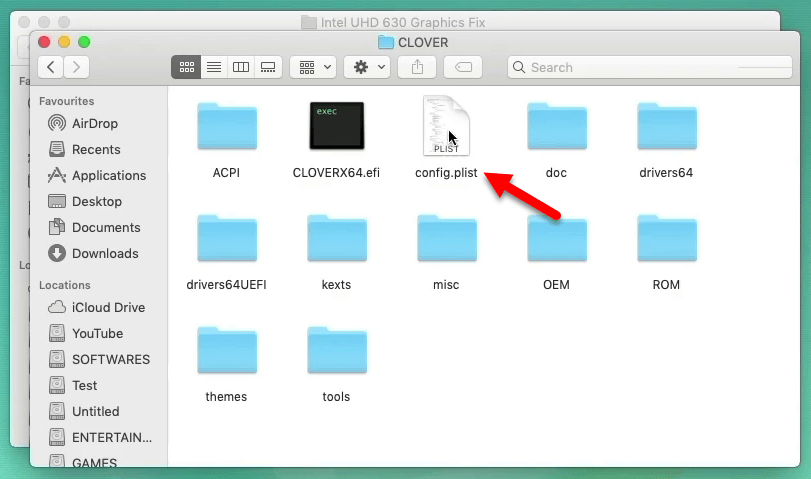Viewport: 811px width, 479px height.
Task: Go forward with the right chevron button
Action: (76, 67)
